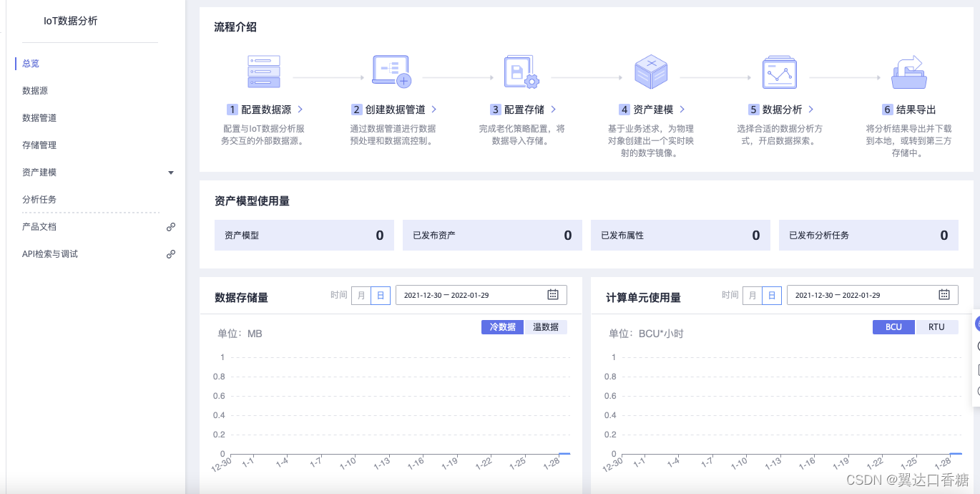The image size is (980, 494).
Task: Switch 数据存储量 to 冷数据 view
Action: [x=502, y=326]
